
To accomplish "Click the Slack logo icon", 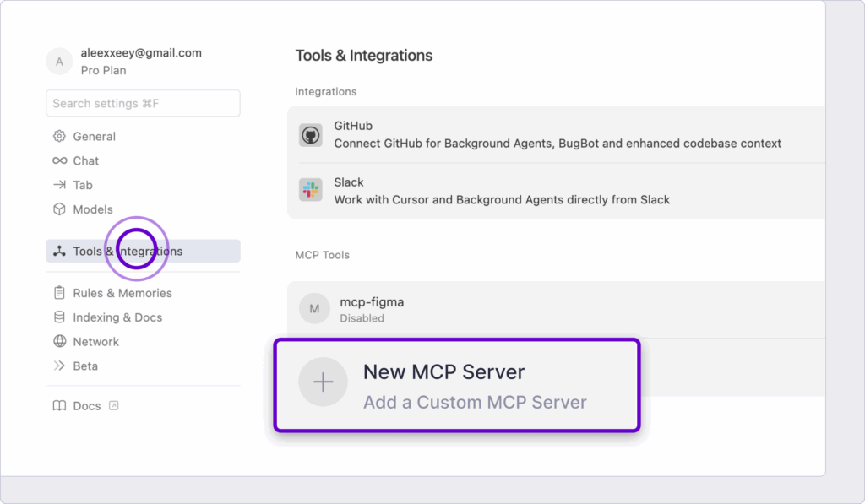I will click(x=311, y=190).
